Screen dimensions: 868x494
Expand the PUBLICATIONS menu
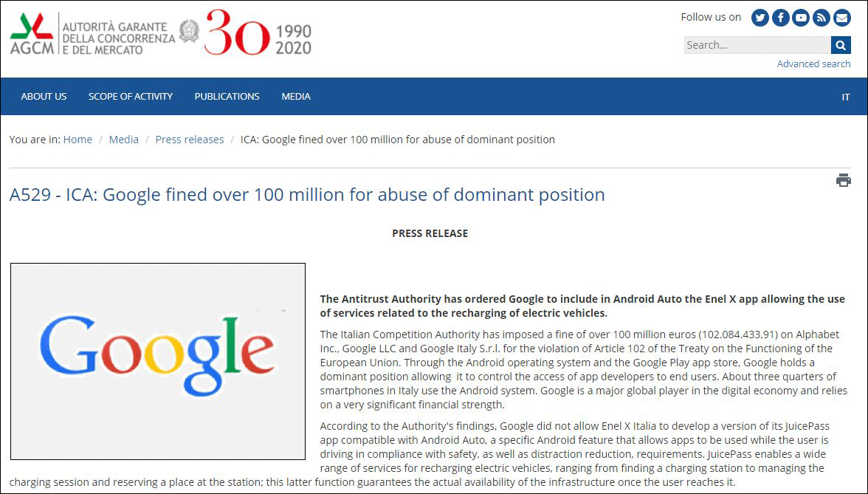pos(227,97)
